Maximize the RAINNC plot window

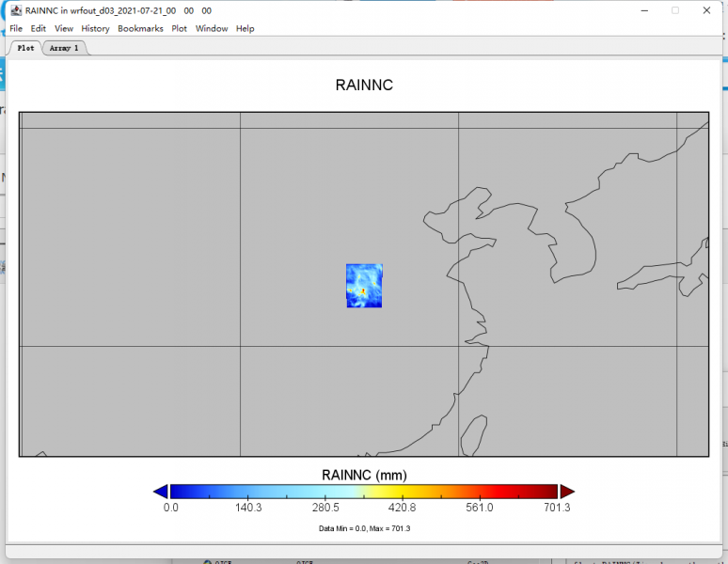674,10
